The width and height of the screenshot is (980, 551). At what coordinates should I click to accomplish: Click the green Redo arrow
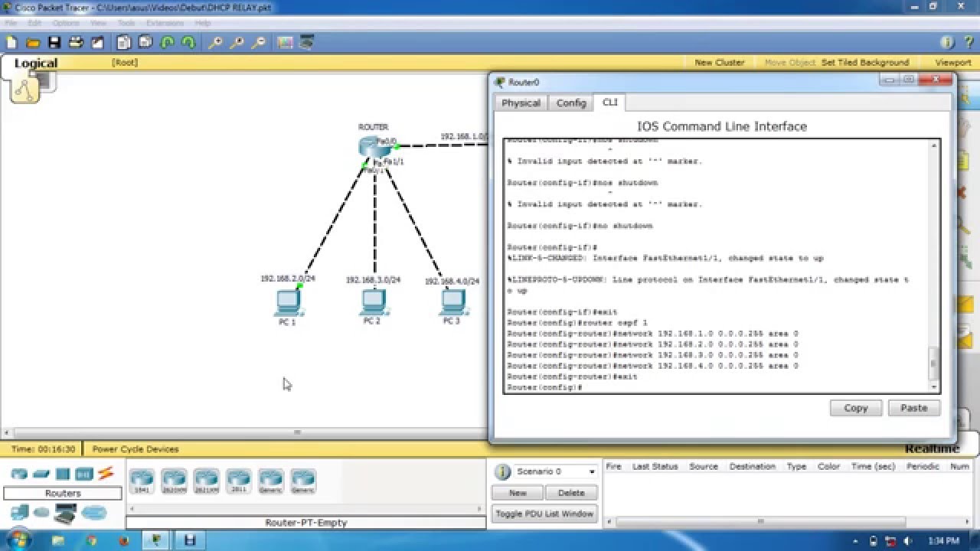click(x=188, y=43)
